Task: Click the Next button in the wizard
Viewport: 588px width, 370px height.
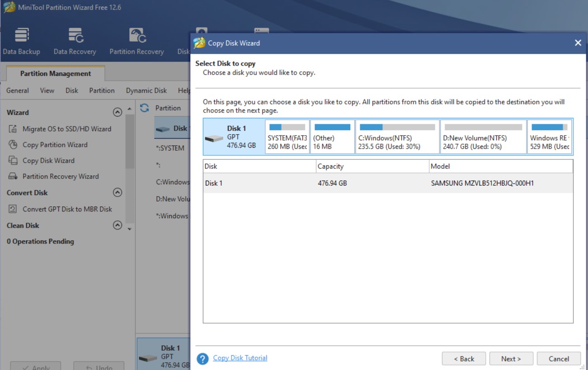Action: tap(511, 358)
